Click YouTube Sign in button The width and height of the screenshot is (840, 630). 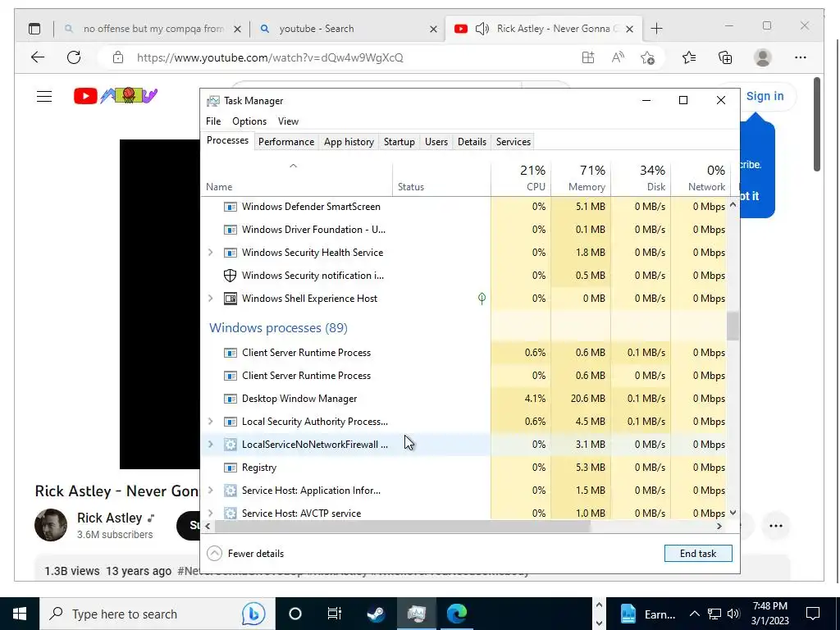(x=765, y=97)
